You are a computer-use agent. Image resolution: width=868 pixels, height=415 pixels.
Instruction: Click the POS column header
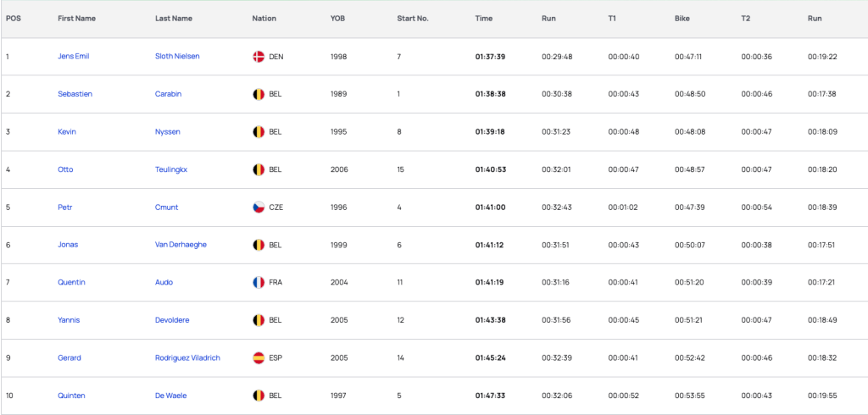pyautogui.click(x=14, y=19)
